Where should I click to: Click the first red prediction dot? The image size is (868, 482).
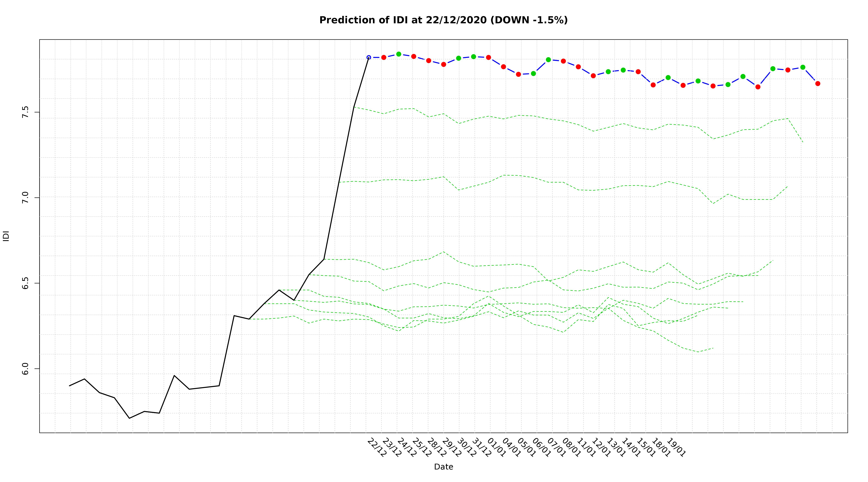click(384, 58)
